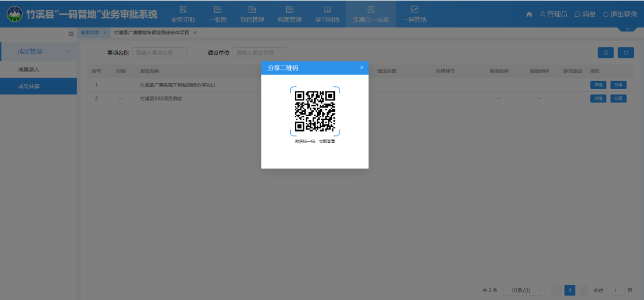Go to the previous page with the left arrow
This screenshot has width=644, height=300.
pos(556,290)
